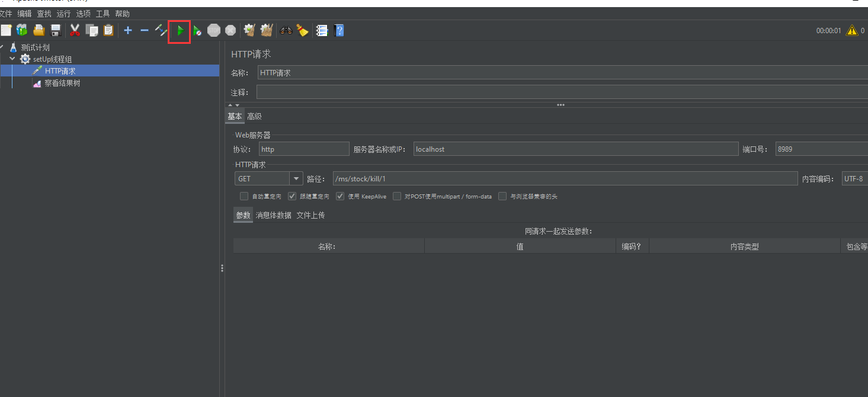868x397 pixels.
Task: Open the Function Helper list icon
Action: tap(322, 30)
